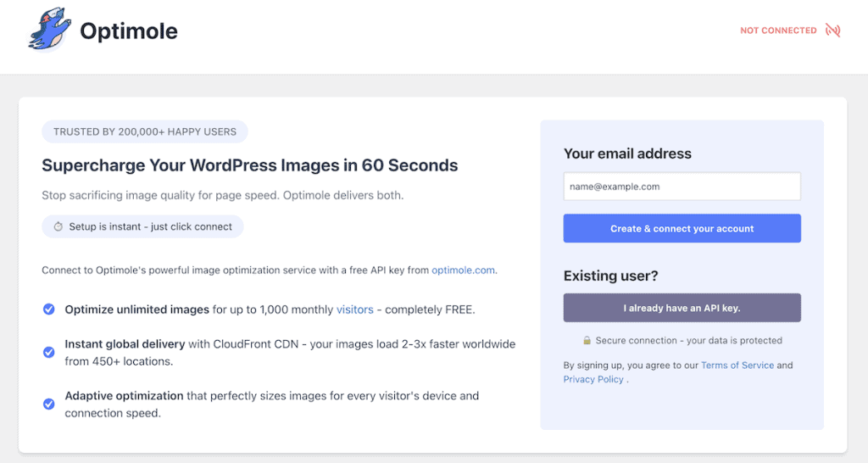Click the Supercharge Your WordPress Images heading
The width and height of the screenshot is (868, 463).
(250, 165)
